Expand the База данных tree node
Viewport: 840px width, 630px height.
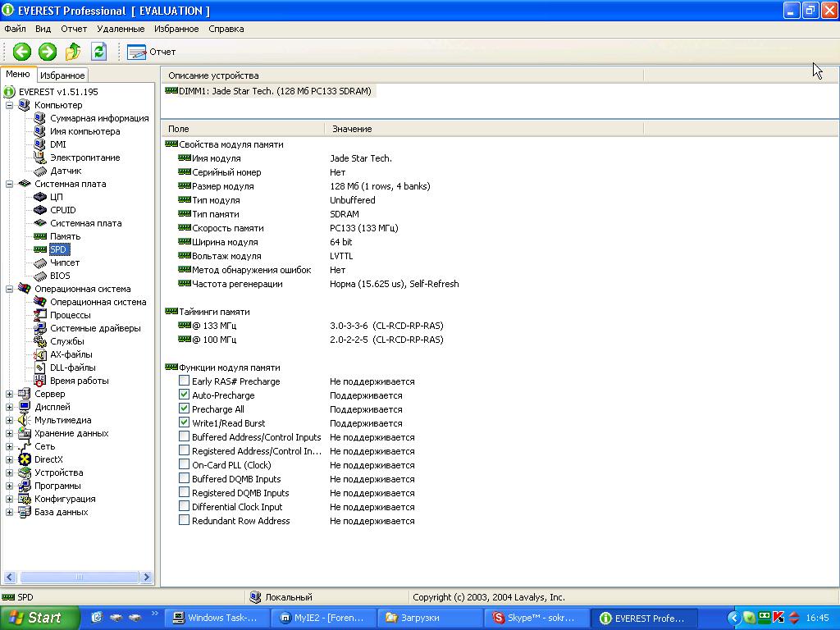click(x=10, y=512)
